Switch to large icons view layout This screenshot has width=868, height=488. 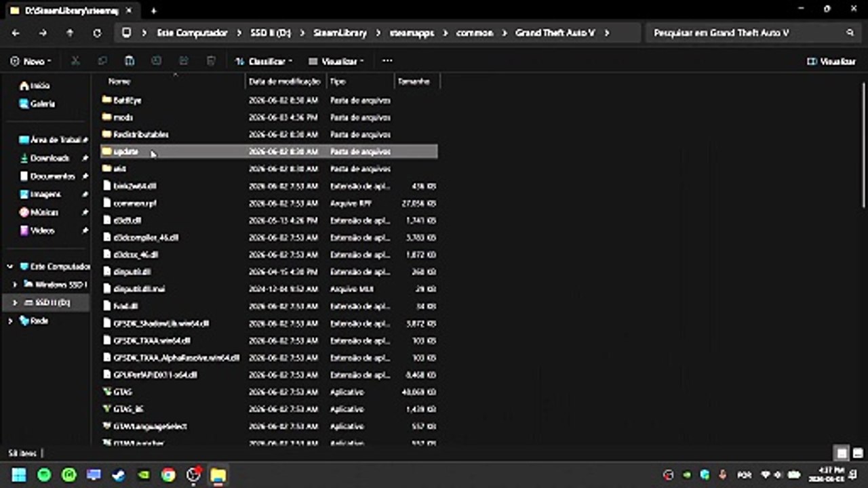858,453
